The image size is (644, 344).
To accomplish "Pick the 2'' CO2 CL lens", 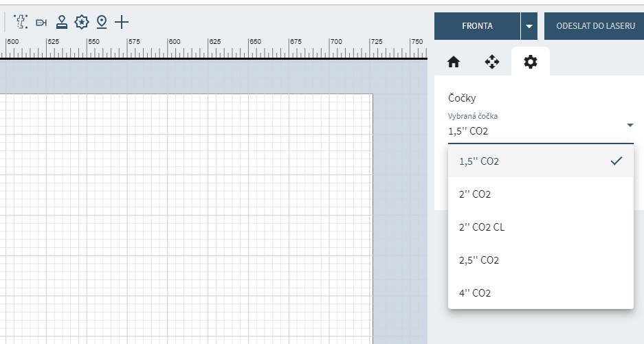I will tap(540, 227).
